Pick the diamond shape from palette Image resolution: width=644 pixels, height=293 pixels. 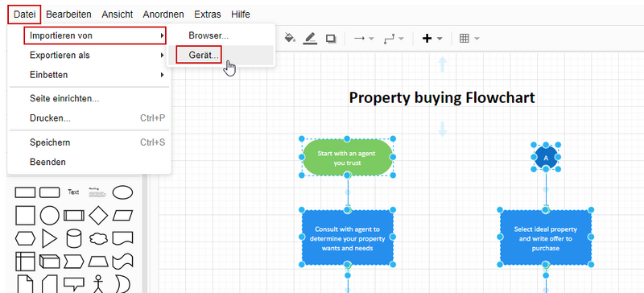98,216
